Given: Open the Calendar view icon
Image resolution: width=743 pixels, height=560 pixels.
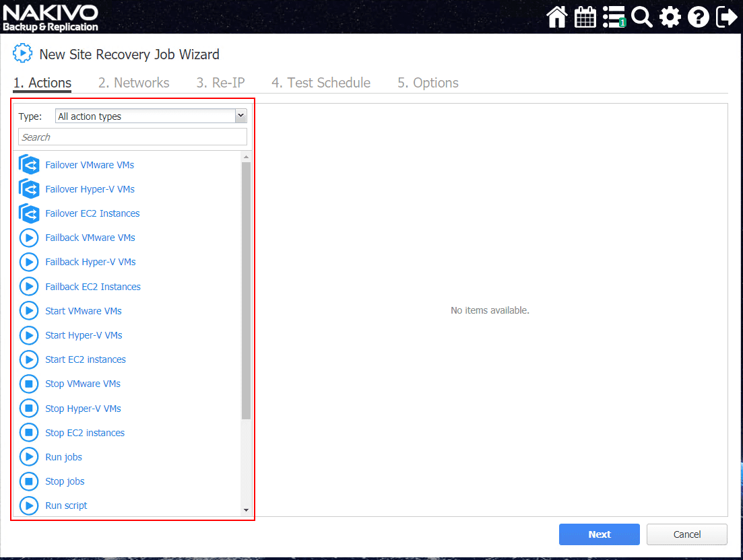Looking at the screenshot, I should [x=585, y=17].
